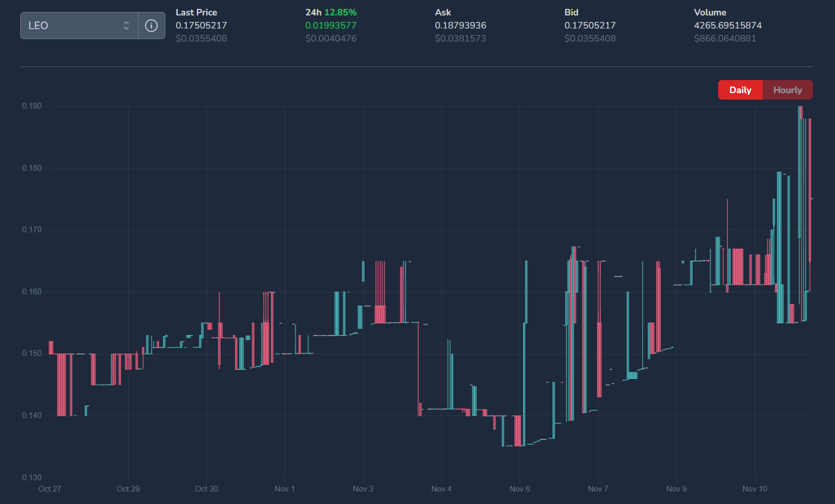The height and width of the screenshot is (504, 835).
Task: Click the up-down chevron arrows in LEO selector
Action: click(x=126, y=25)
